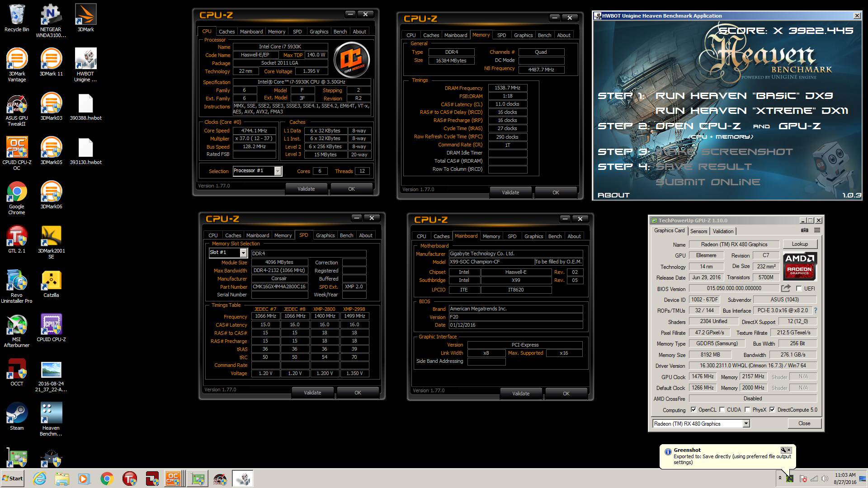The width and height of the screenshot is (868, 488).
Task: Click OK in the CPU-Z memory timings window
Action: 556,192
